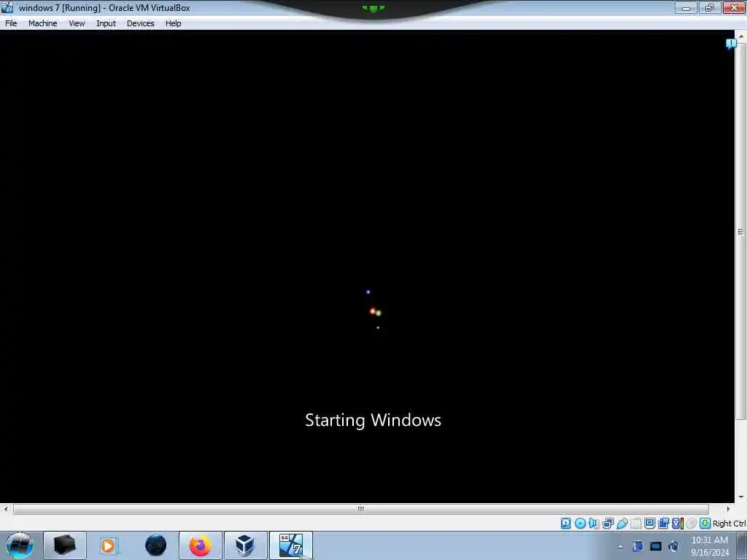Click the USB devices indicator
This screenshot has width=747, height=560.
[x=622, y=524]
